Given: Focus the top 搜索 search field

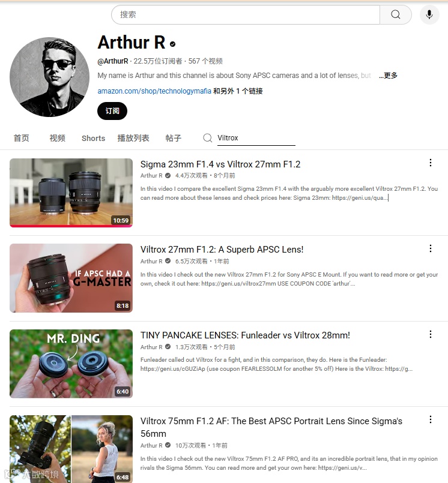Looking at the screenshot, I should click(x=246, y=14).
